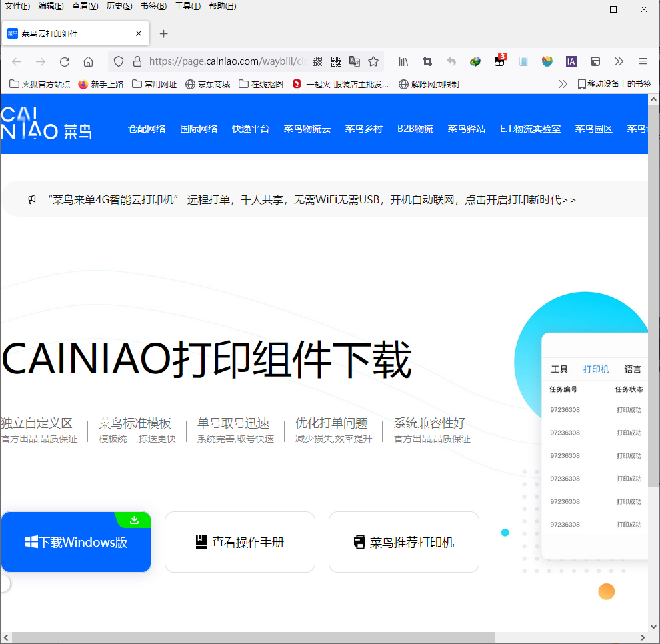660x644 pixels.
Task: Click the CAINIAO 菜鸟 logo
Action: 46,123
